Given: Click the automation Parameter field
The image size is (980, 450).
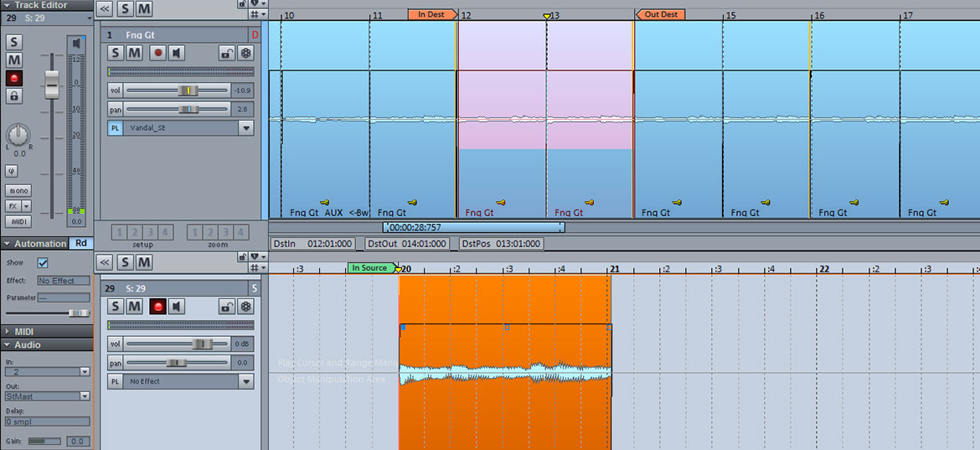Looking at the screenshot, I should pyautogui.click(x=64, y=297).
